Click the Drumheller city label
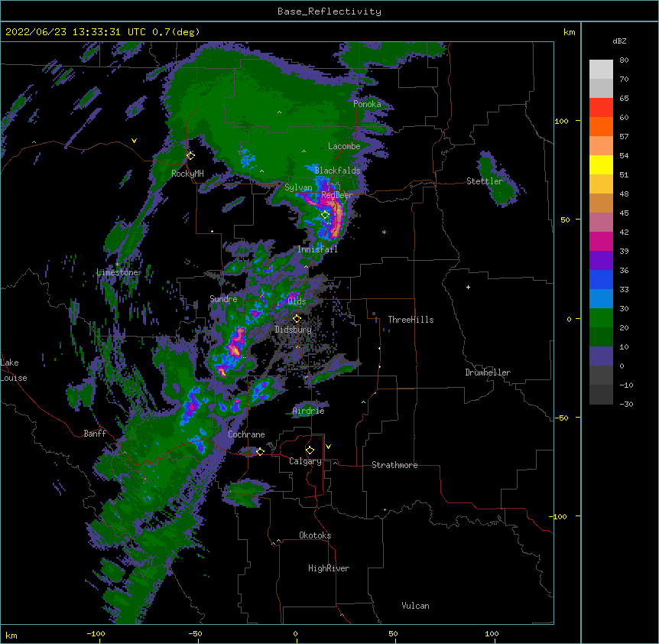The width and height of the screenshot is (659, 644). coord(488,372)
